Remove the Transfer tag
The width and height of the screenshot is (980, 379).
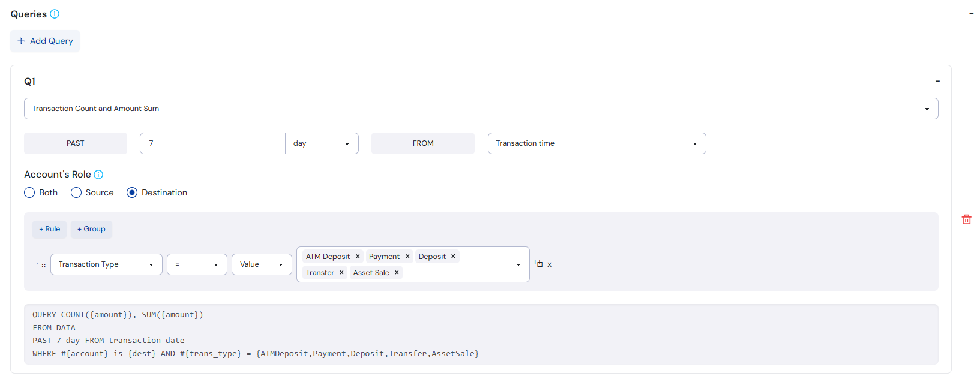341,273
